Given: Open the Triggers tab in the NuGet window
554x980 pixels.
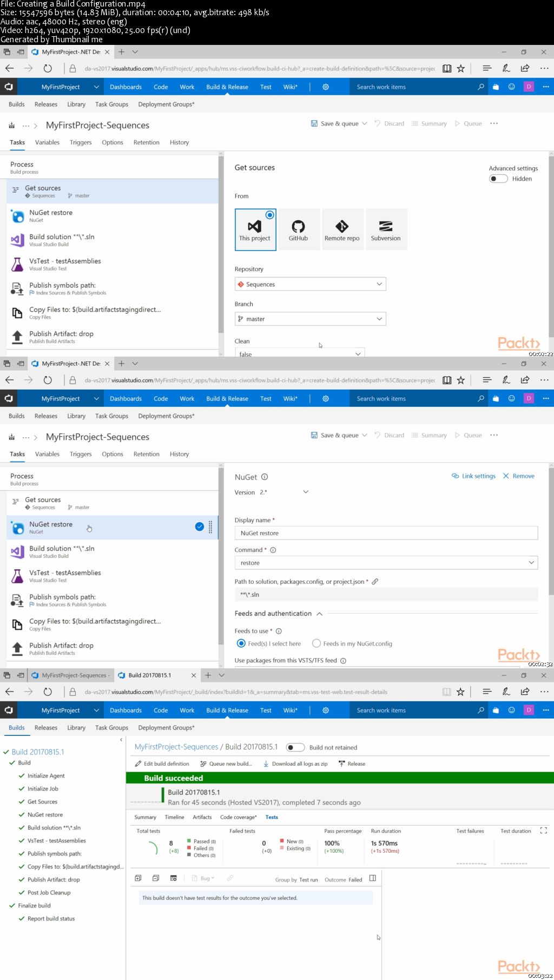Looking at the screenshot, I should [x=81, y=454].
